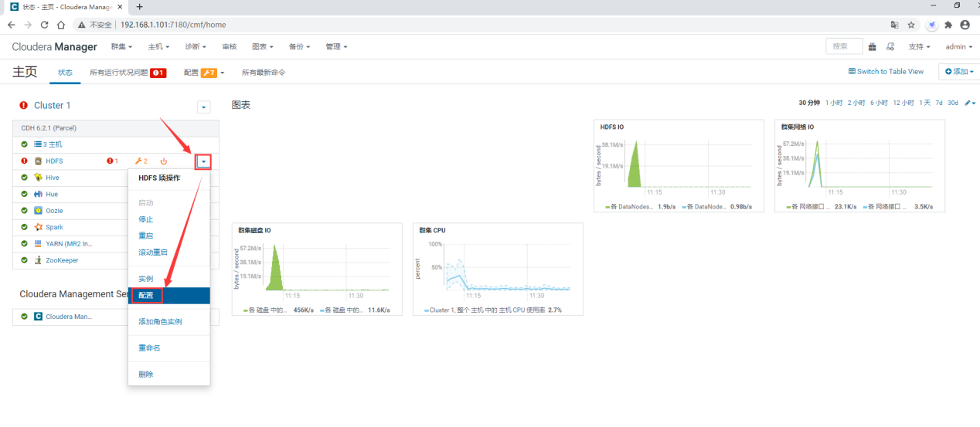980x427 pixels.
Task: Open the 图表 dropdown in navigation bar
Action: [263, 47]
